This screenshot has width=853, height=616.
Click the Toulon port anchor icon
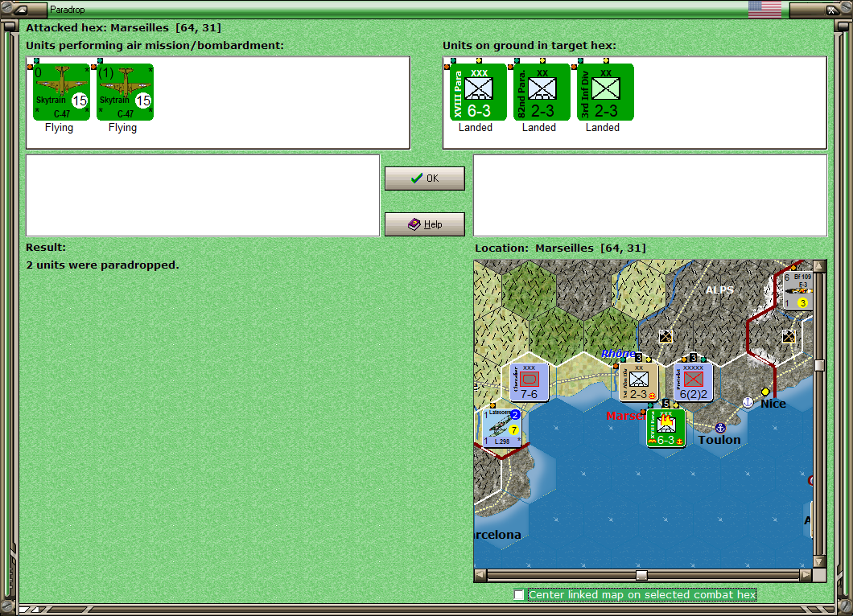720,428
